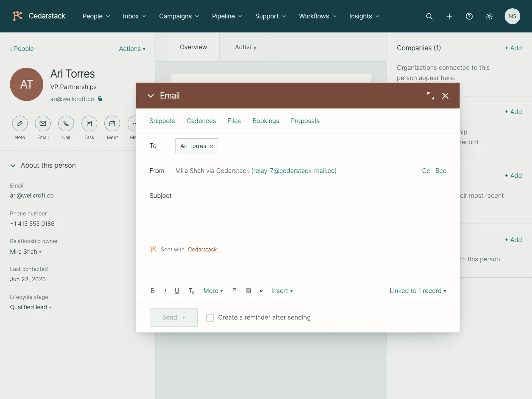Open the Campaigns menu
Viewport: 532px width, 399px height.
(x=179, y=16)
